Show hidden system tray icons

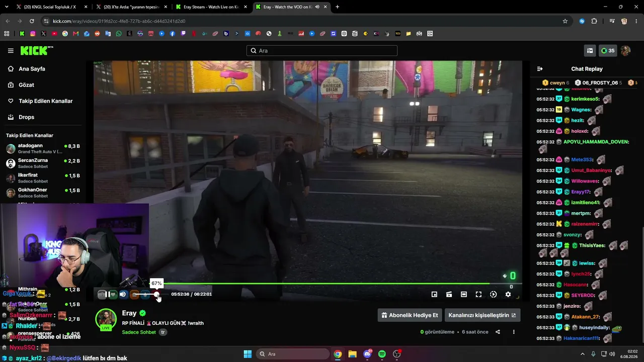[x=583, y=354]
